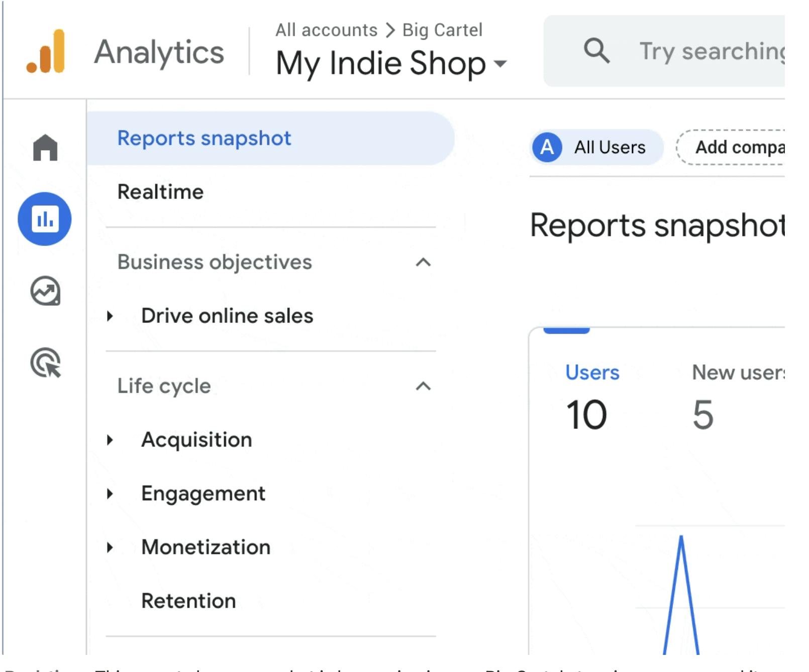The width and height of the screenshot is (809, 672).
Task: Click the Business objectives heading text
Action: (215, 262)
